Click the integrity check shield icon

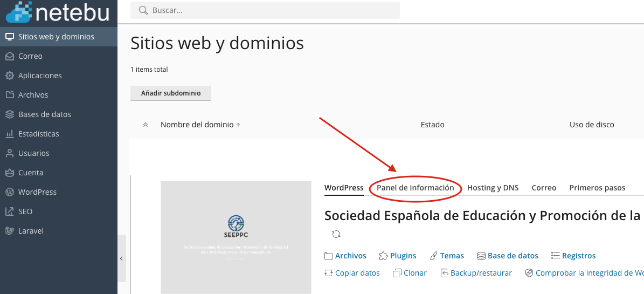click(x=529, y=273)
